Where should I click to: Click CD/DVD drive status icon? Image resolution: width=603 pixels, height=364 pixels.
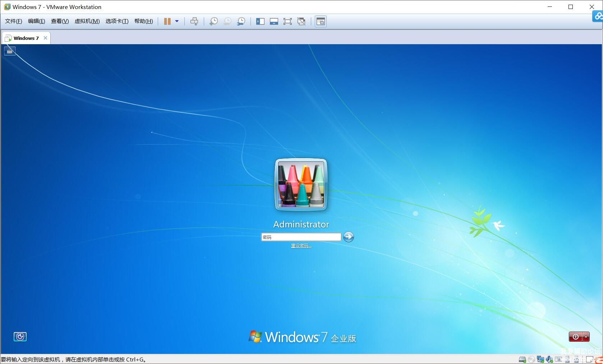point(531,359)
